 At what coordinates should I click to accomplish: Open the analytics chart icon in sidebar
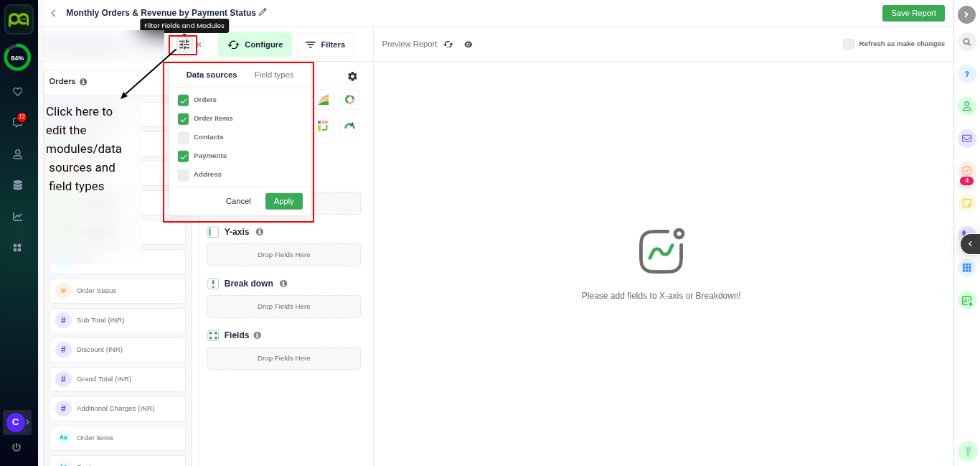[17, 216]
